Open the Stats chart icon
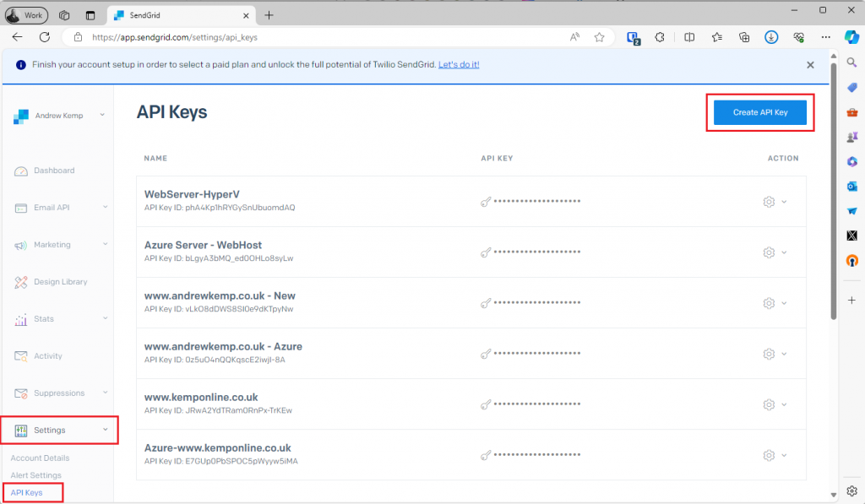The height and width of the screenshot is (504, 865). point(21,319)
